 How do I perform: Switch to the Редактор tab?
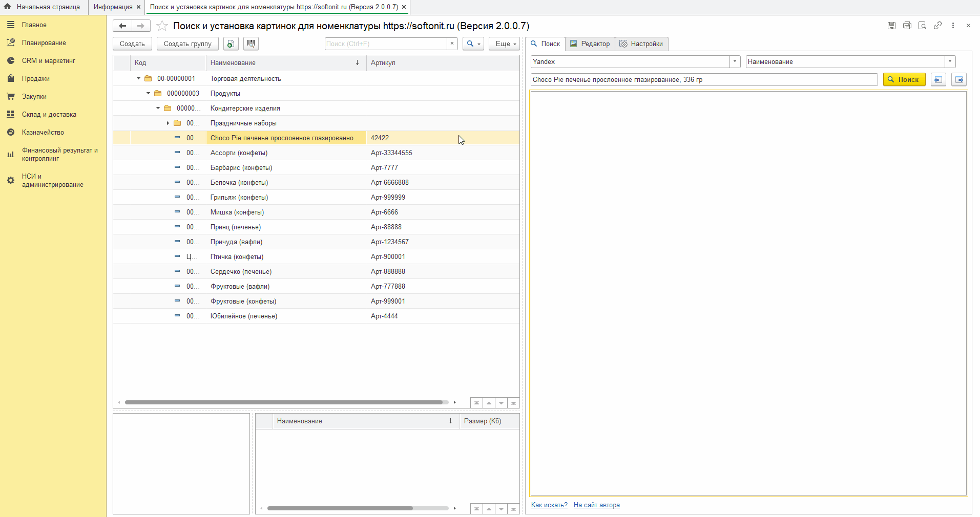pyautogui.click(x=590, y=44)
